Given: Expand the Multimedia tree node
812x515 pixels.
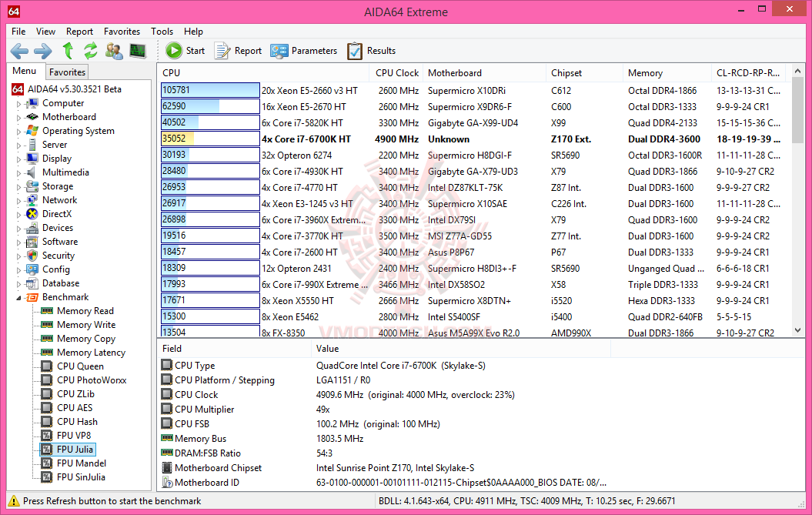Looking at the screenshot, I should click(x=18, y=173).
